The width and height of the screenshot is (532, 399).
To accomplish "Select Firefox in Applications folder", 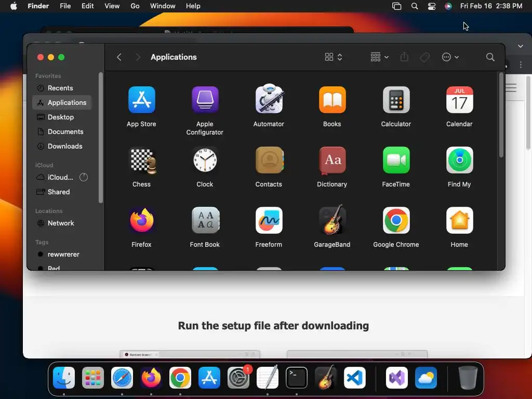I will click(141, 220).
